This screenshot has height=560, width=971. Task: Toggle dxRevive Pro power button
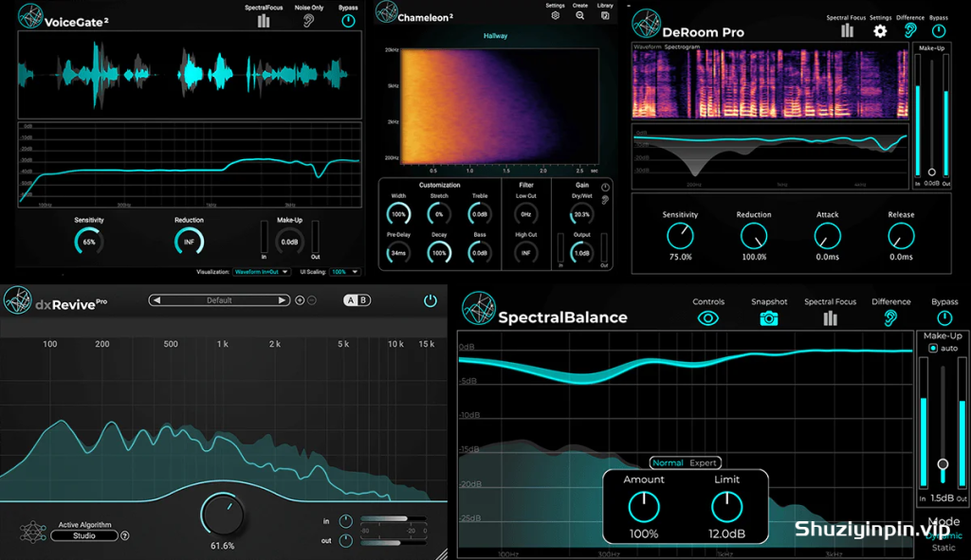(x=430, y=300)
